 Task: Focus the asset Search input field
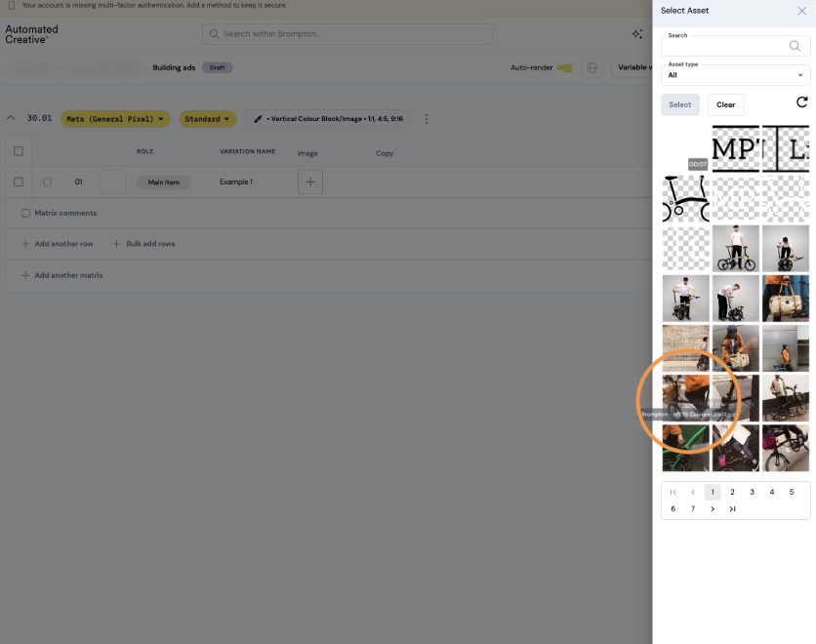point(735,46)
